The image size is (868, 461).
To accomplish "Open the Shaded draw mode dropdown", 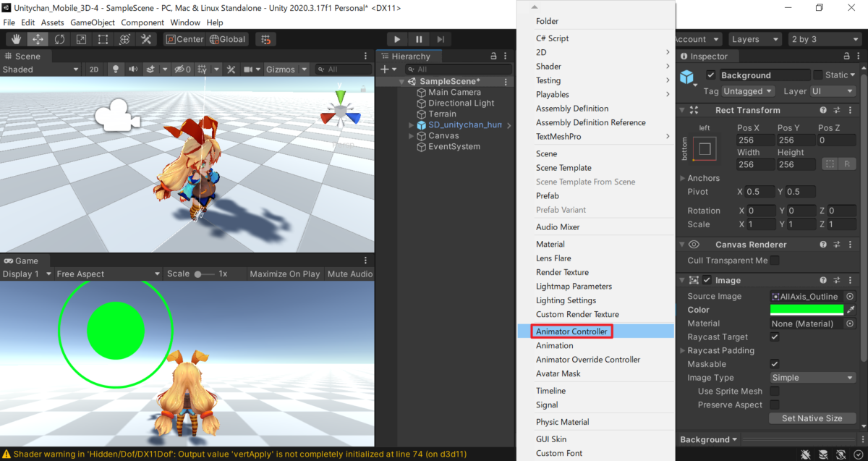I will [x=41, y=69].
